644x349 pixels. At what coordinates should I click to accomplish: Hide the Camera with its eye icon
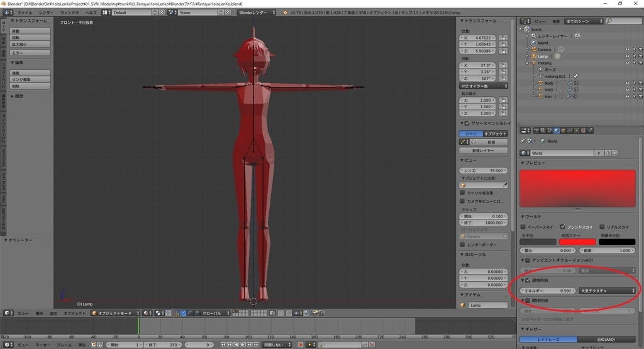pyautogui.click(x=627, y=49)
